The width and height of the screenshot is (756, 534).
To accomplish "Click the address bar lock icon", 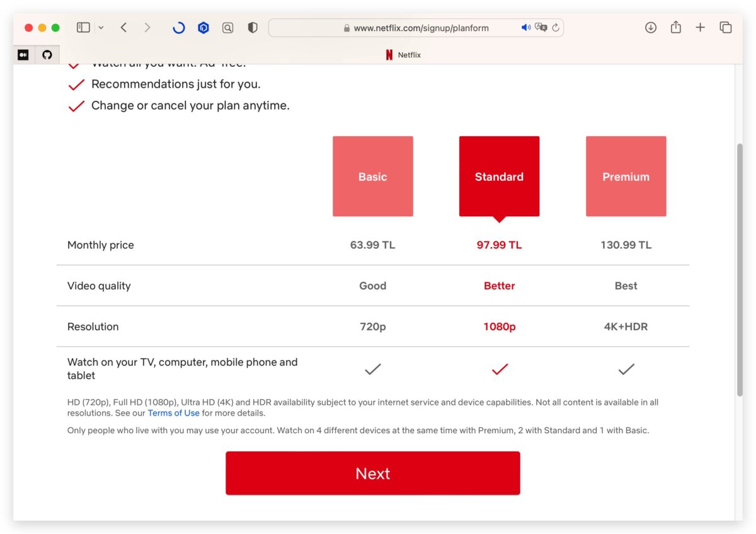I will point(346,28).
